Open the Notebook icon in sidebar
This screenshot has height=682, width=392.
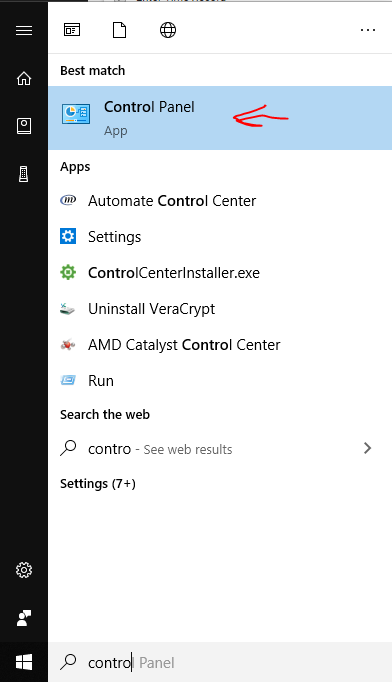[x=24, y=126]
